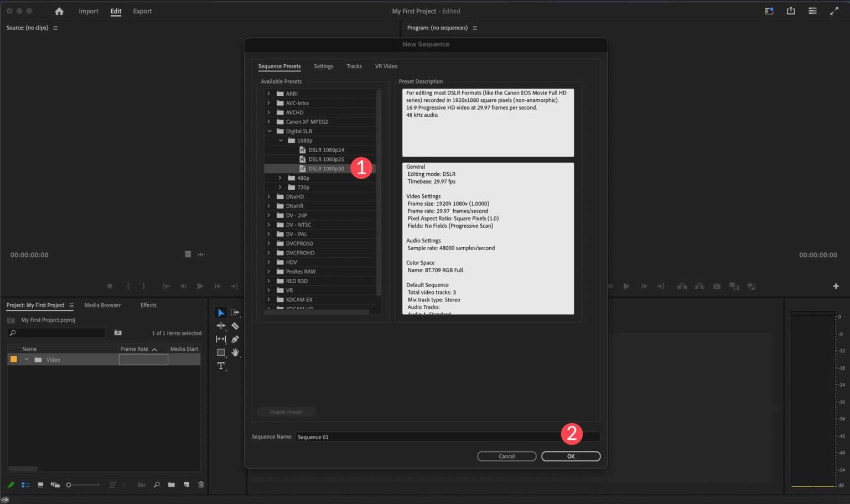The height and width of the screenshot is (504, 850).
Task: Collapse the Digital SLR preset folder
Action: [x=270, y=131]
